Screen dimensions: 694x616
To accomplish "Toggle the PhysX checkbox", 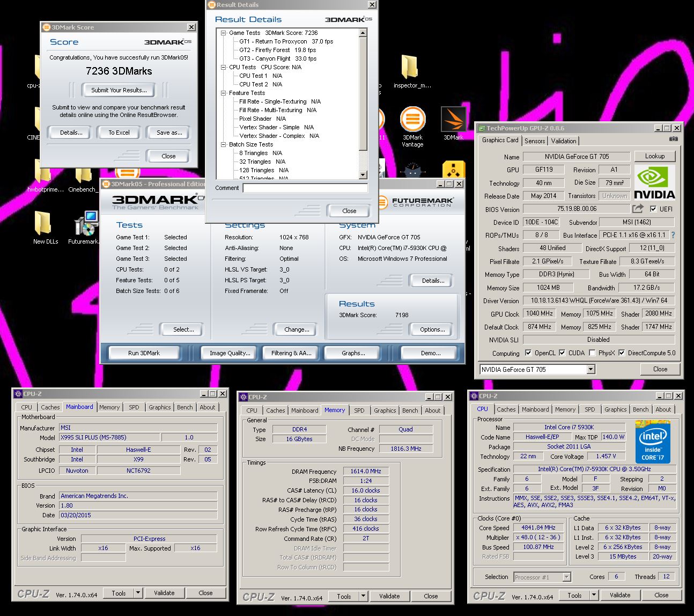I will tap(592, 353).
